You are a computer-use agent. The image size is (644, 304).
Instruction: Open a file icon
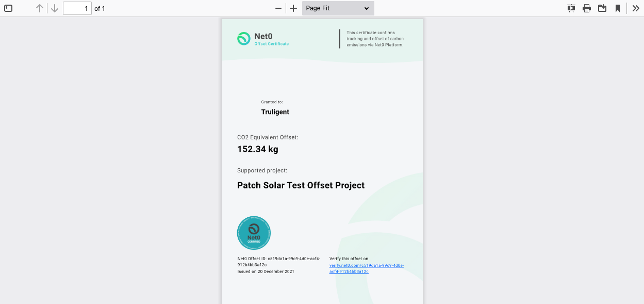click(x=602, y=8)
